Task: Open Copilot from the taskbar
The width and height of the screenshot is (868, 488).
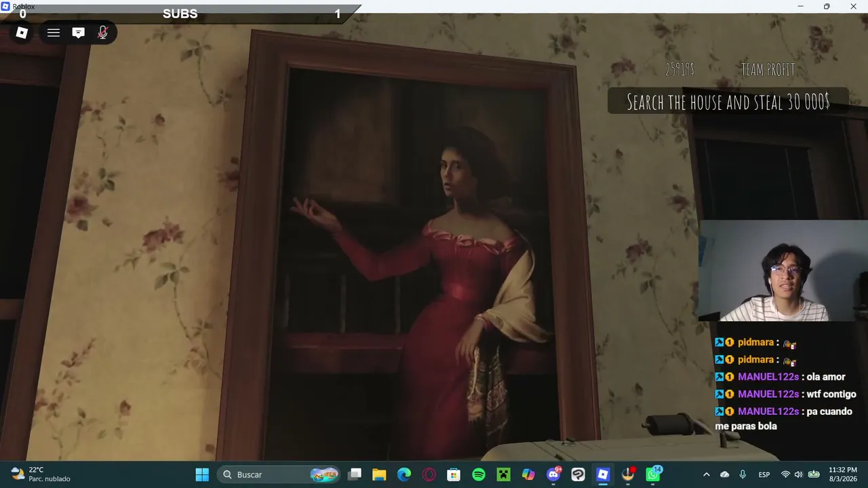Action: (x=528, y=474)
